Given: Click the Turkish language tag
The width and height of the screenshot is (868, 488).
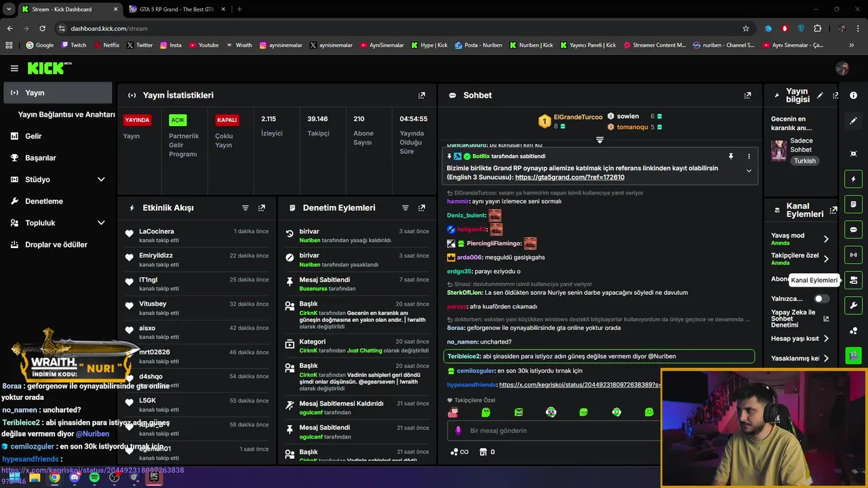Looking at the screenshot, I should point(805,161).
